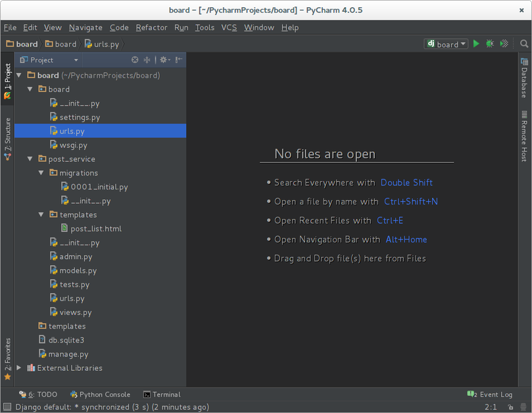The height and width of the screenshot is (413, 532).
Task: Open the Tools menu
Action: (205, 28)
